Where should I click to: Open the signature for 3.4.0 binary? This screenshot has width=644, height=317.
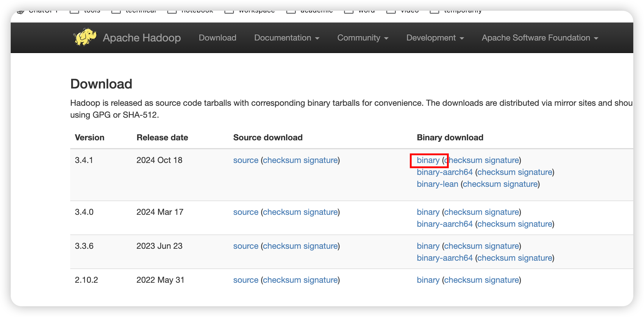(x=502, y=212)
